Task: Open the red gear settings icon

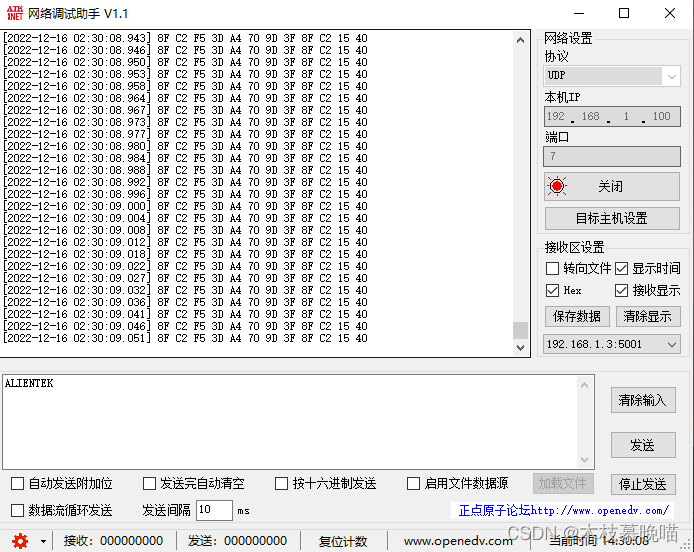Action: pyautogui.click(x=20, y=541)
